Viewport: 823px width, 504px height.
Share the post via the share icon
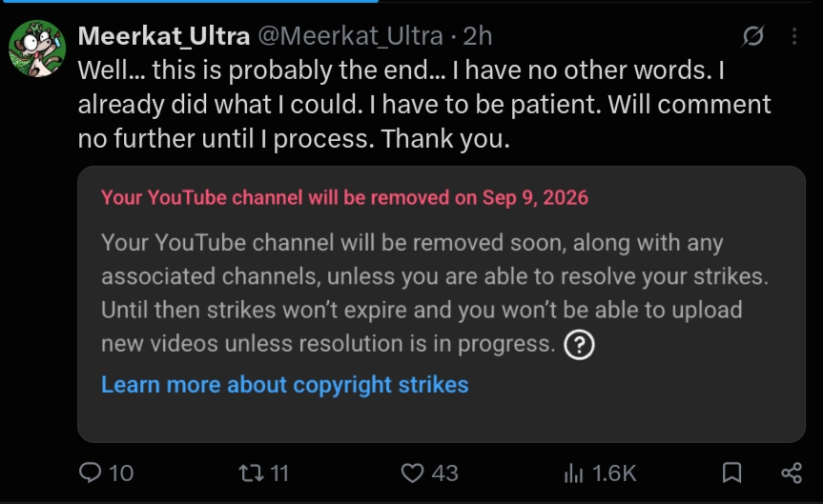(792, 473)
